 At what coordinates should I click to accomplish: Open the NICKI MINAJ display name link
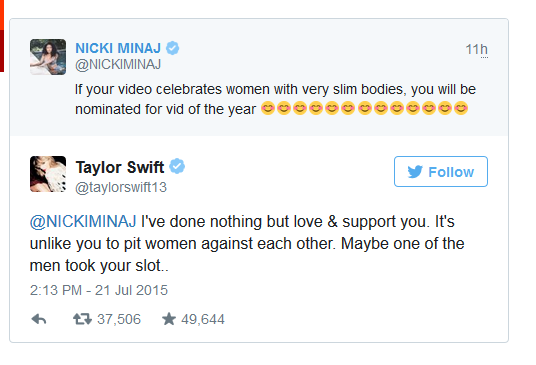pyautogui.click(x=118, y=48)
